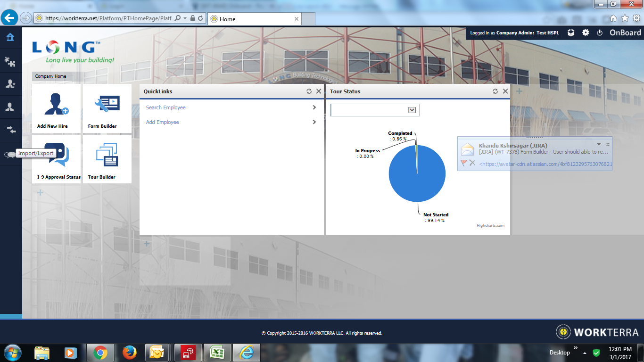Image resolution: width=644 pixels, height=362 pixels.
Task: Expand the Search Employee chevron arrow
Action: tap(314, 107)
